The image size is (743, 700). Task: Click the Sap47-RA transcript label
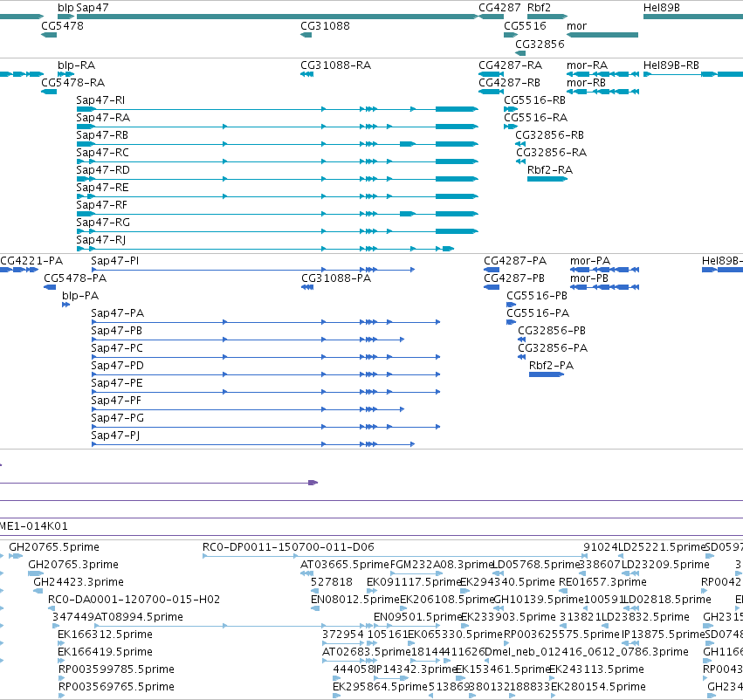103,118
